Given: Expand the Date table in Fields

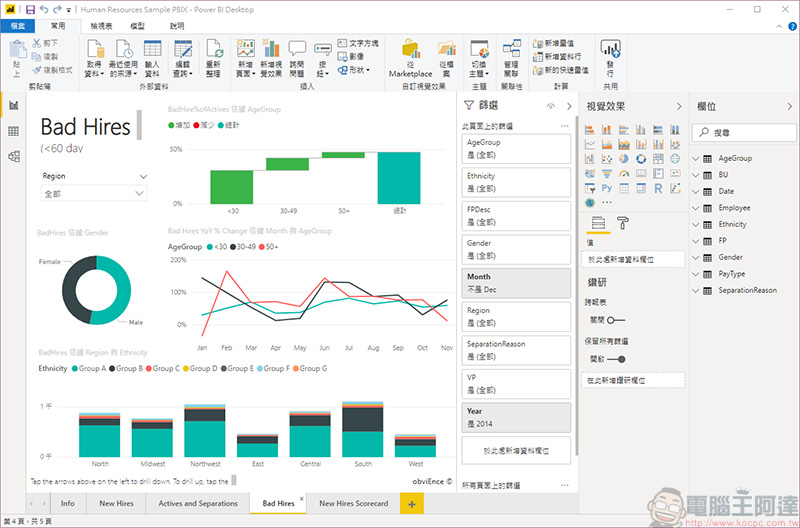Looking at the screenshot, I should tap(695, 191).
